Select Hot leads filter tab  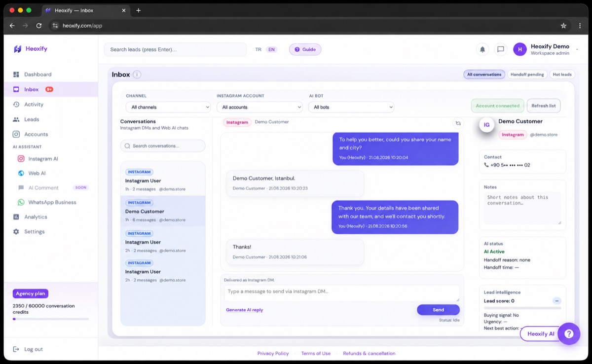click(x=562, y=74)
